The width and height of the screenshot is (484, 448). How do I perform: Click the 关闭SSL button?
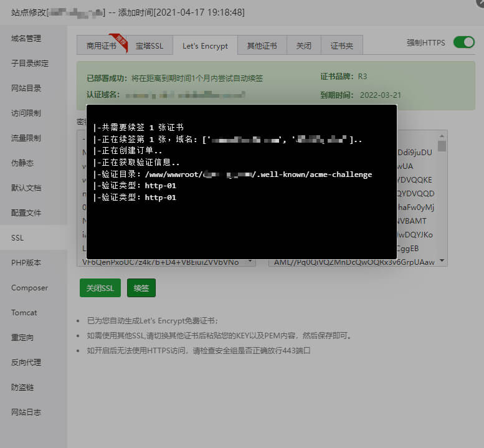click(100, 288)
